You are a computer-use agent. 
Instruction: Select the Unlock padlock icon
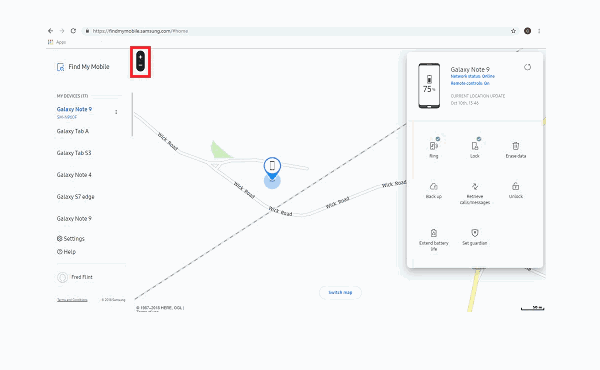(515, 186)
